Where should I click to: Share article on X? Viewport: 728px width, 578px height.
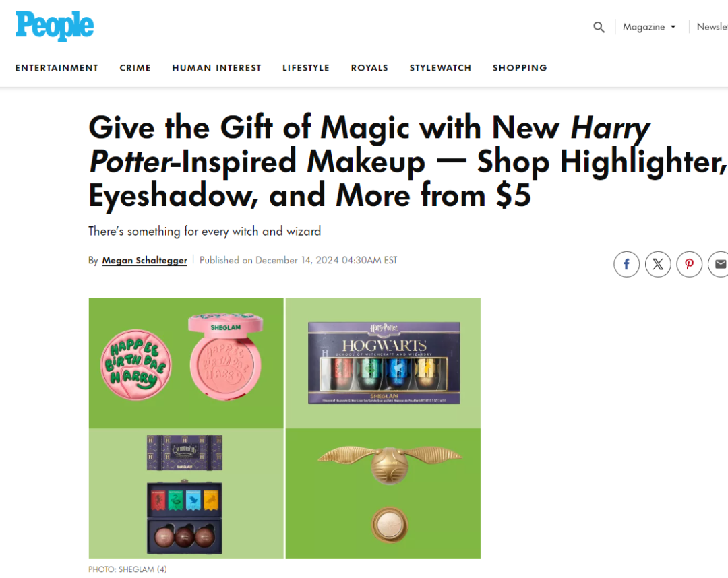[x=658, y=265]
